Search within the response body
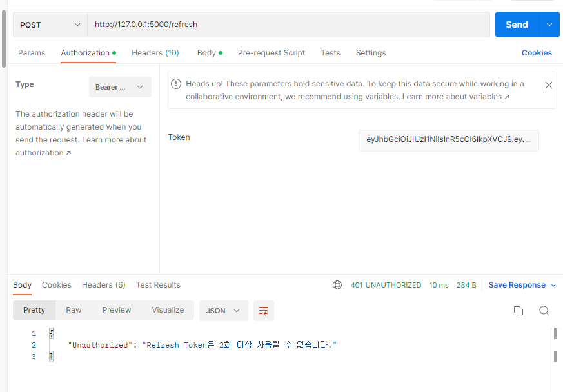Image resolution: width=563 pixels, height=392 pixels. pos(544,311)
